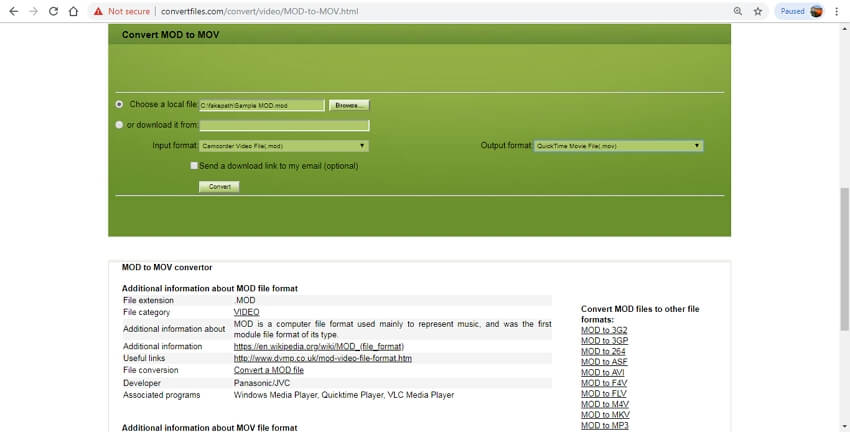The height and width of the screenshot is (432, 850).
Task: Enable Send a download link to my email
Action: (x=194, y=165)
